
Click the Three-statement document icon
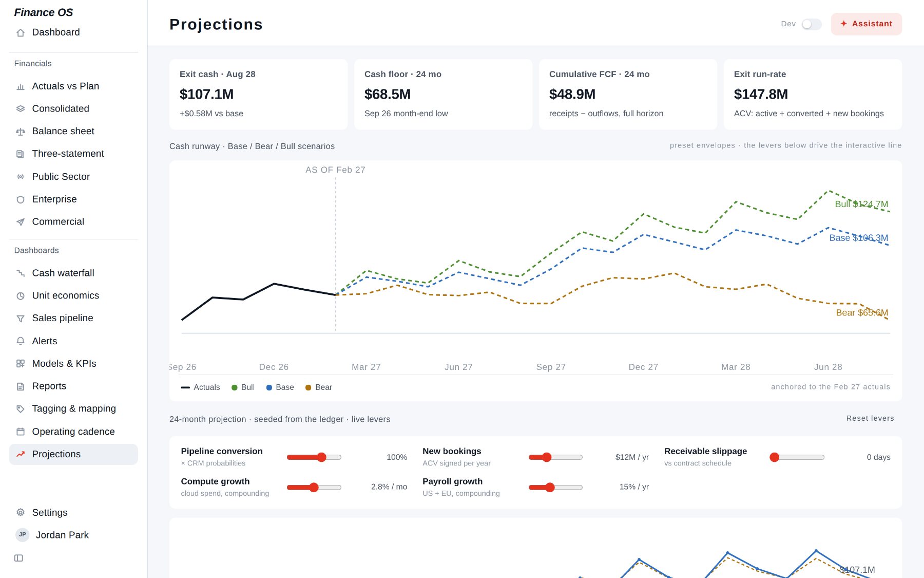click(x=21, y=154)
